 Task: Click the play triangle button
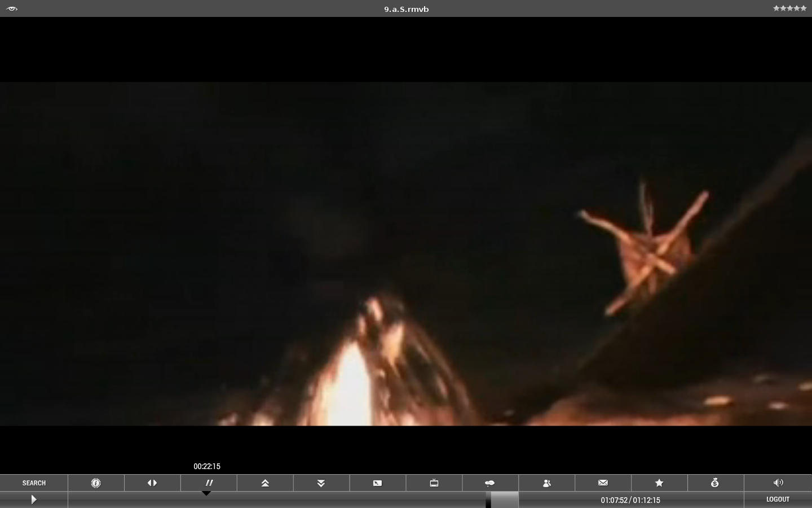click(34, 500)
